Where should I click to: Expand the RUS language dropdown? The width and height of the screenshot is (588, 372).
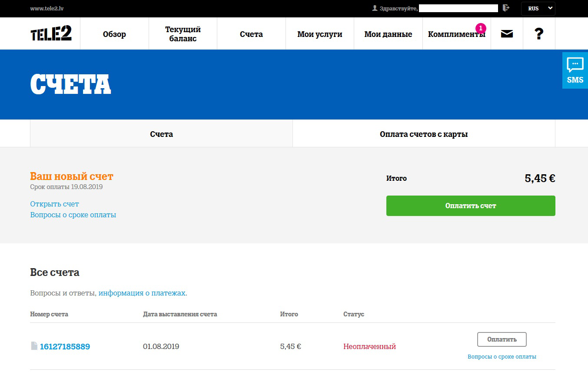click(x=538, y=8)
